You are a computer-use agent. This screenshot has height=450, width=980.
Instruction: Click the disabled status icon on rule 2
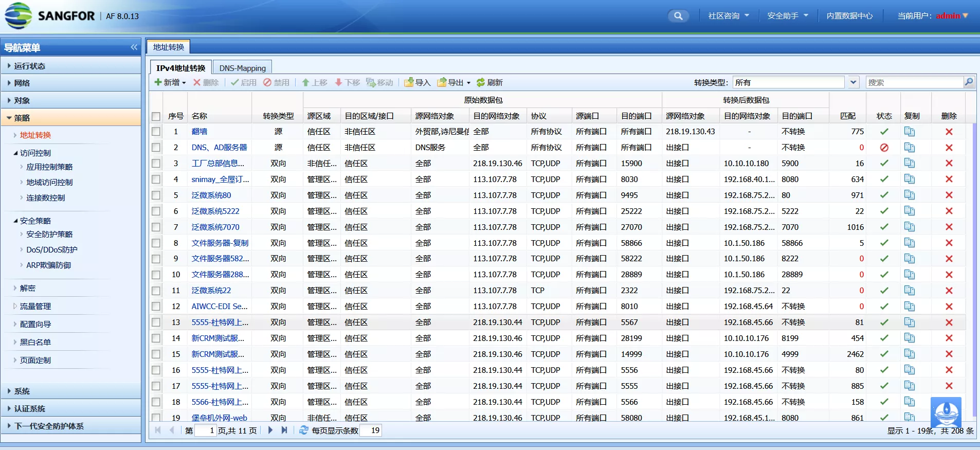(884, 148)
